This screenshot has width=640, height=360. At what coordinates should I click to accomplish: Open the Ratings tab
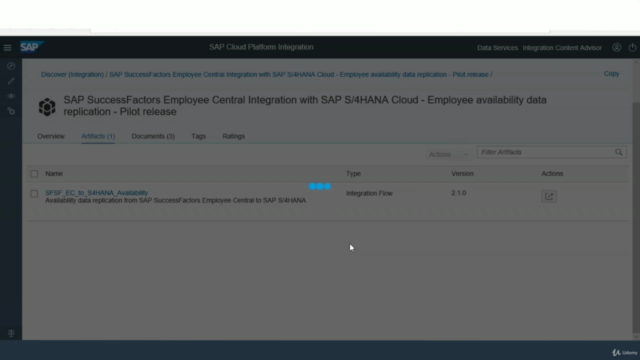233,136
